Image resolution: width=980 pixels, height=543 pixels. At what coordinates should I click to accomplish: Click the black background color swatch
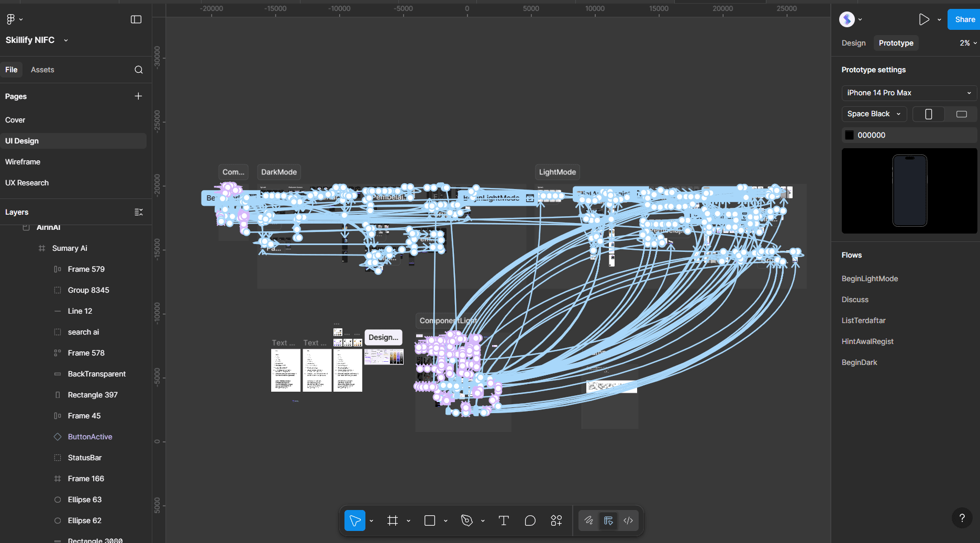click(x=849, y=135)
